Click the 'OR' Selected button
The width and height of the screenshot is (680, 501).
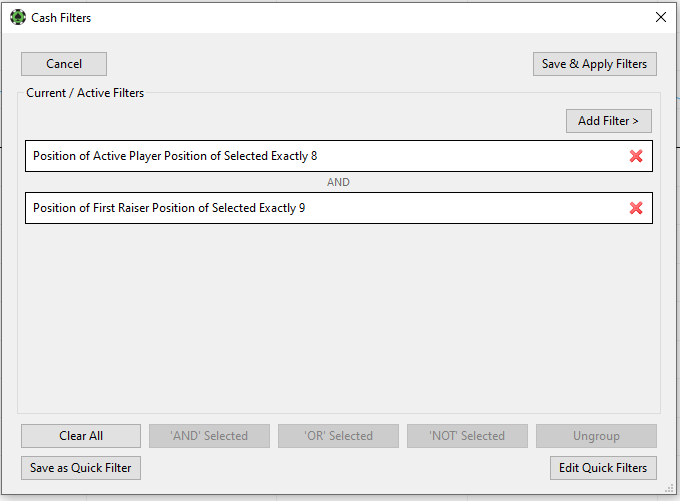click(x=338, y=436)
